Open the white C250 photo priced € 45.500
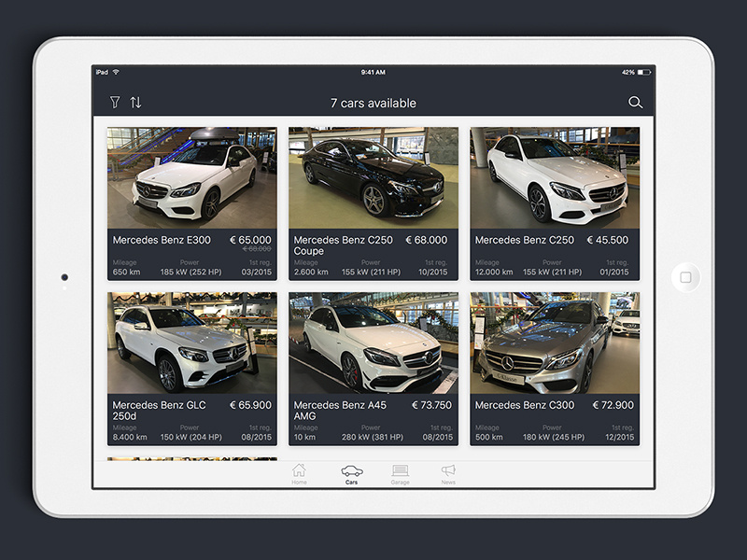The width and height of the screenshot is (747, 560). [555, 177]
